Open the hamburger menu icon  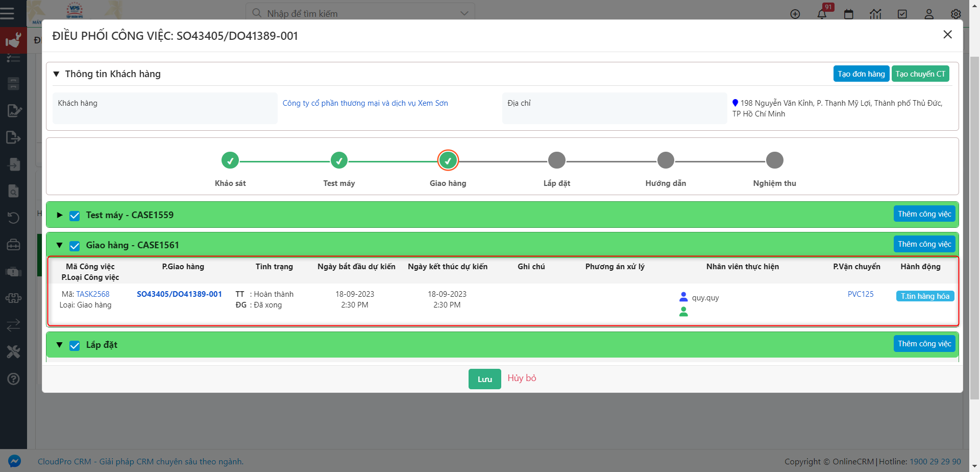click(7, 13)
